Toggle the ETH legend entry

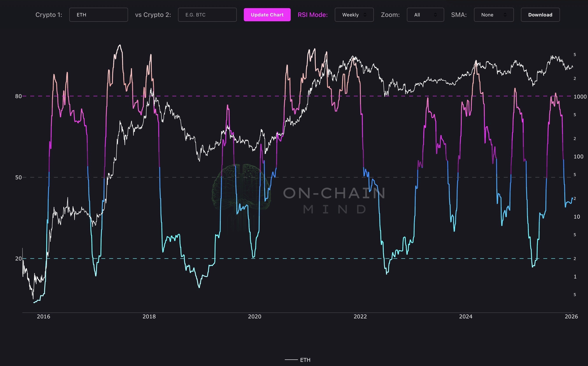click(305, 360)
